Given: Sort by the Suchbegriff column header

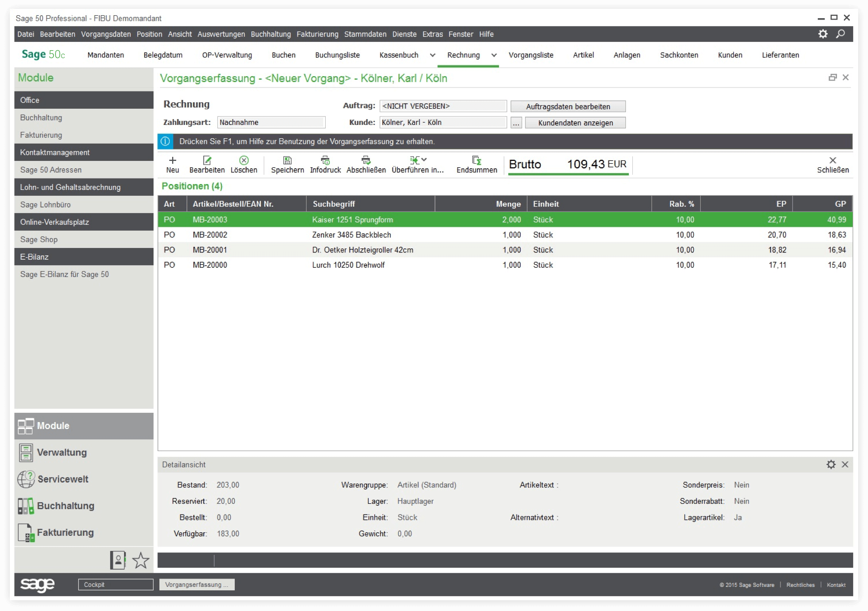Looking at the screenshot, I should pyautogui.click(x=371, y=204).
